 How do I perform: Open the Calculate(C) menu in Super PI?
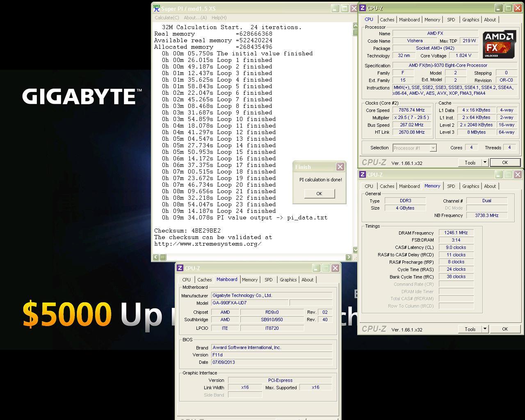click(x=167, y=18)
